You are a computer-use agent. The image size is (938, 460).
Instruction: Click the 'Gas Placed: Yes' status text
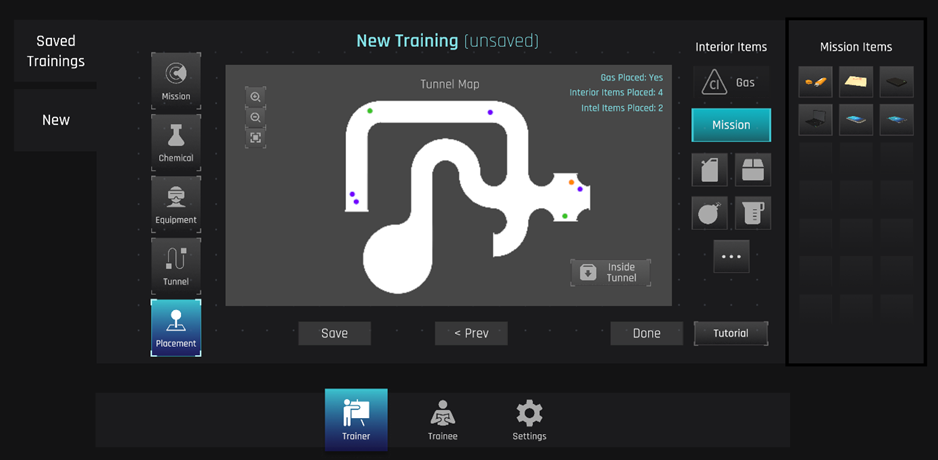coord(632,78)
